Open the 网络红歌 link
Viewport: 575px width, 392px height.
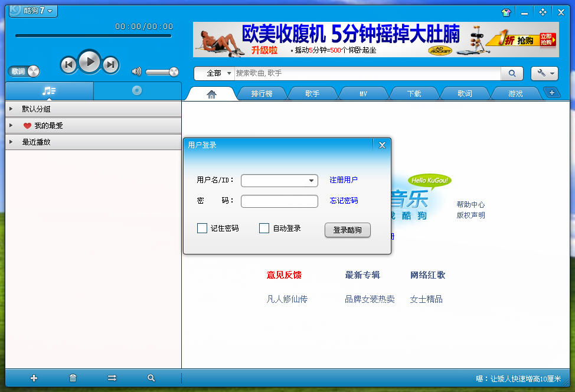[427, 275]
